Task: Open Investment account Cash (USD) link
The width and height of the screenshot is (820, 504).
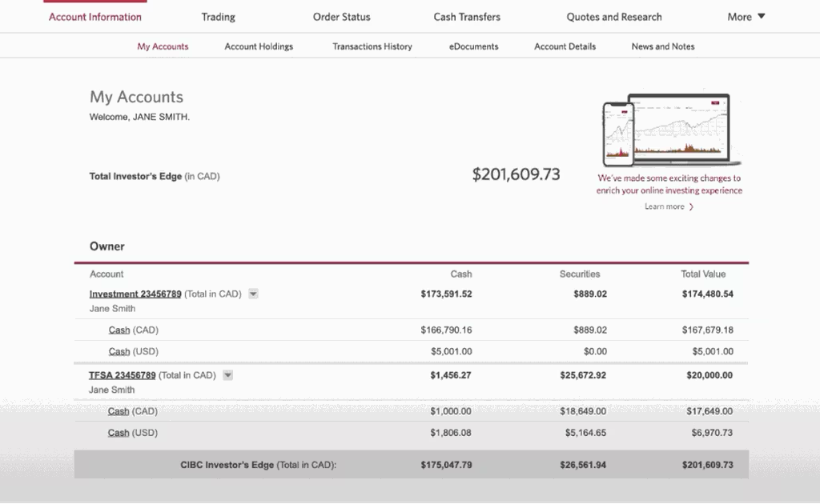Action: (x=119, y=351)
